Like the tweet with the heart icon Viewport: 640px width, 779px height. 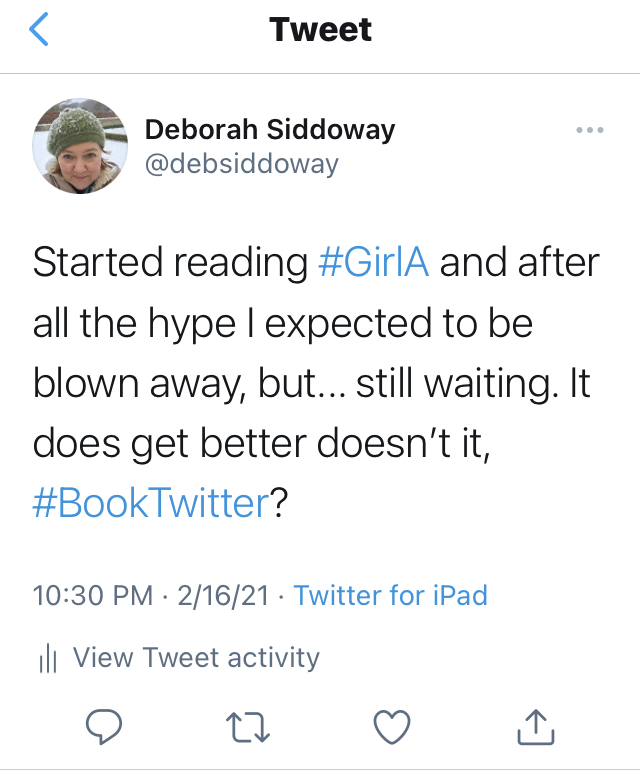click(392, 728)
